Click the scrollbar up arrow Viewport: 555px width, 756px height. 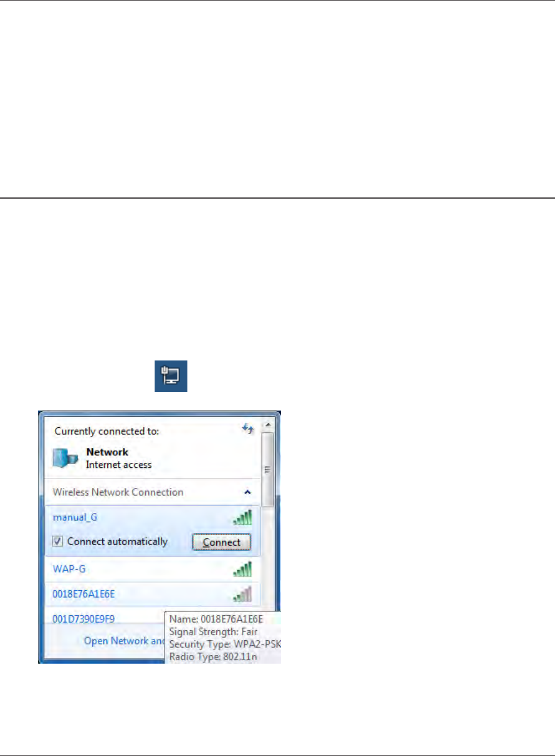267,424
